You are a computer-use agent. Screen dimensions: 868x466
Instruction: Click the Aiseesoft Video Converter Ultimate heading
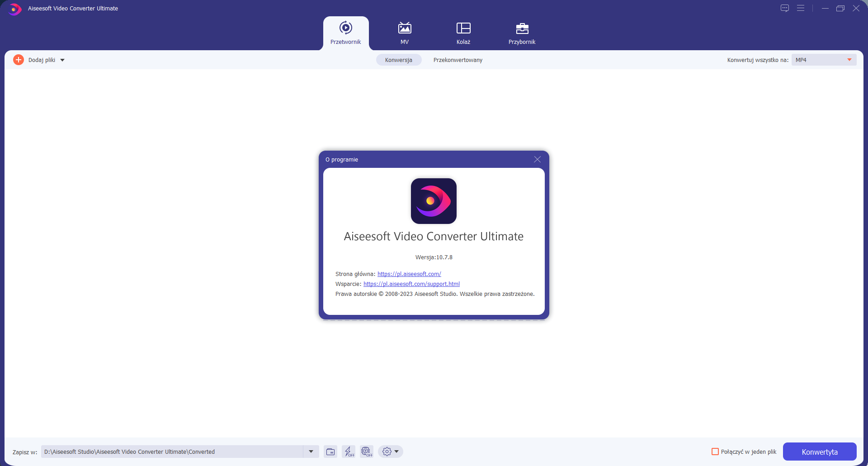click(434, 236)
